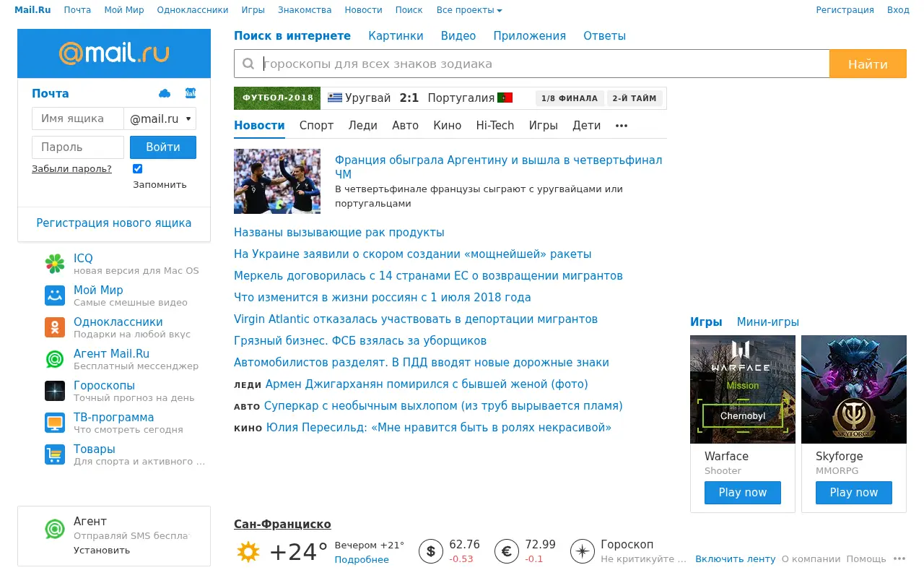Switch to the Hi-Tech news tab
This screenshot has width=924, height=578.
[x=495, y=126]
